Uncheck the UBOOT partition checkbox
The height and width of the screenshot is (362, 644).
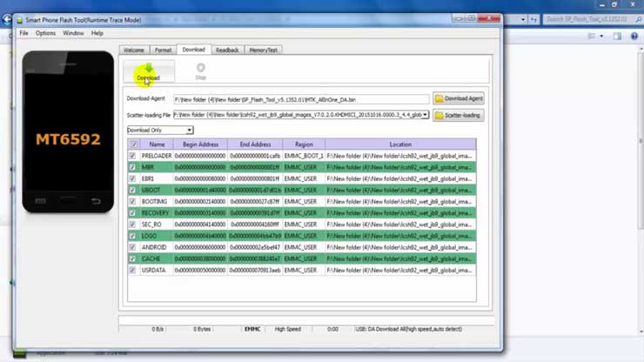click(132, 191)
